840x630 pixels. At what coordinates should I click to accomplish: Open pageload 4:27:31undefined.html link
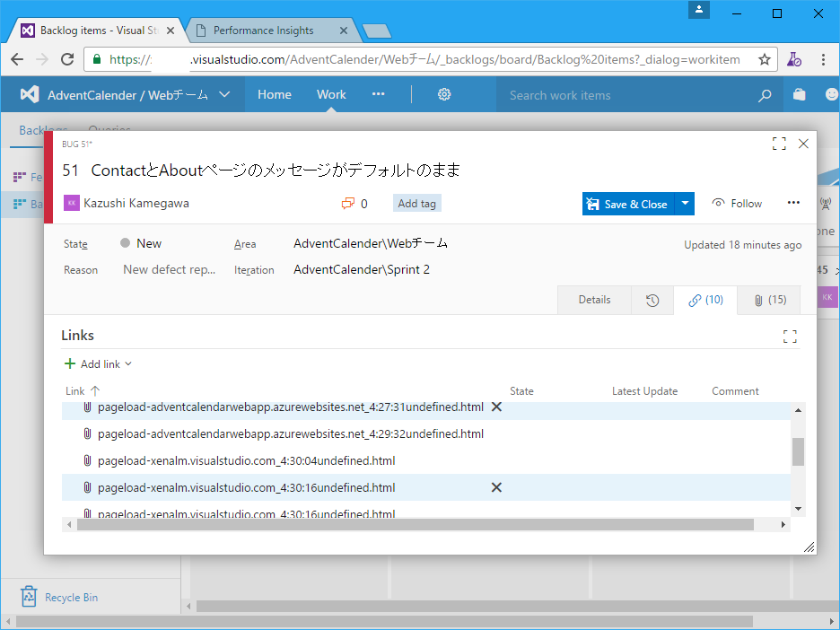(291, 407)
